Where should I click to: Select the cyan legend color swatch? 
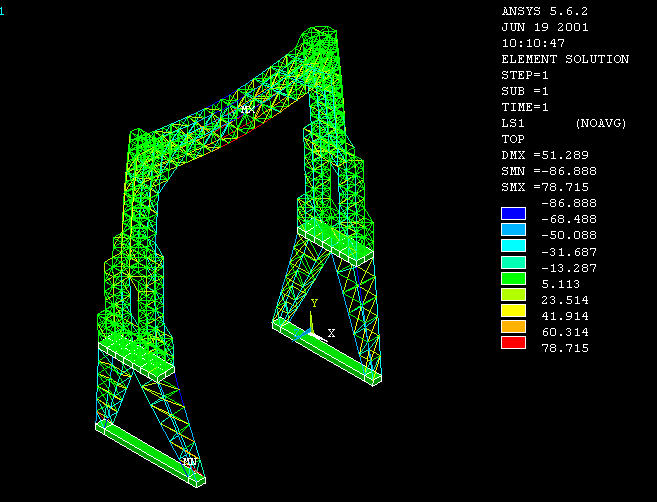[x=513, y=246]
